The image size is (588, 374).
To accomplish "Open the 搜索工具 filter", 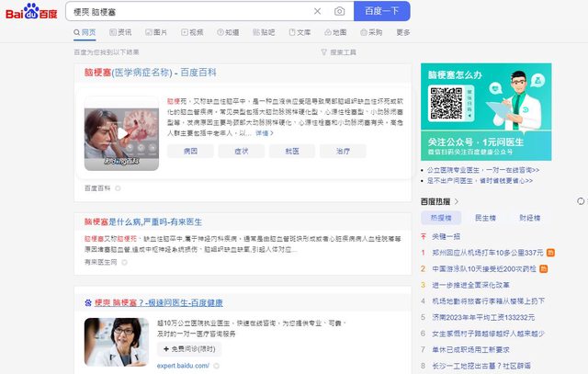I will (338, 52).
